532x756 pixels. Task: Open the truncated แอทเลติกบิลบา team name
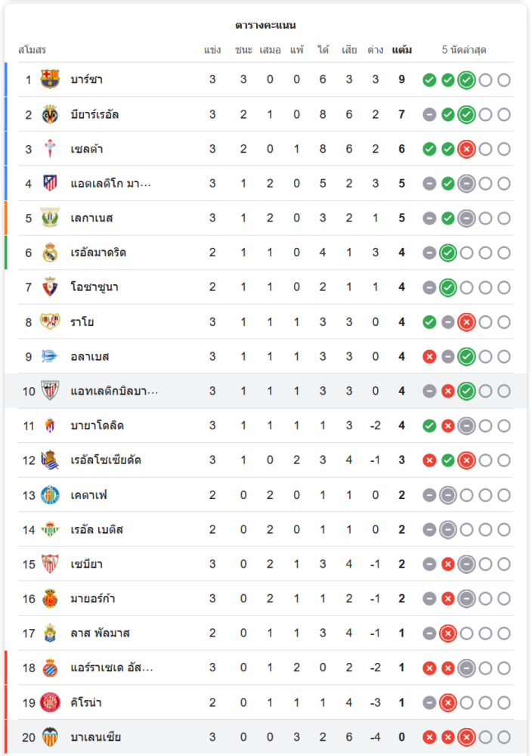(113, 391)
